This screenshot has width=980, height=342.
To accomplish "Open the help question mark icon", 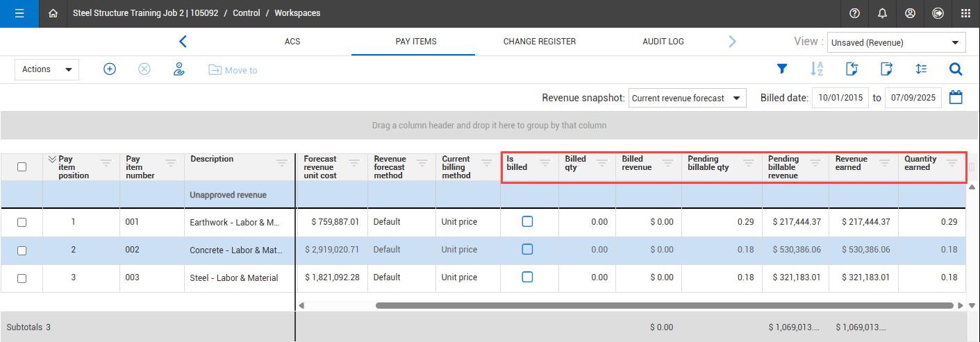I will pos(854,13).
